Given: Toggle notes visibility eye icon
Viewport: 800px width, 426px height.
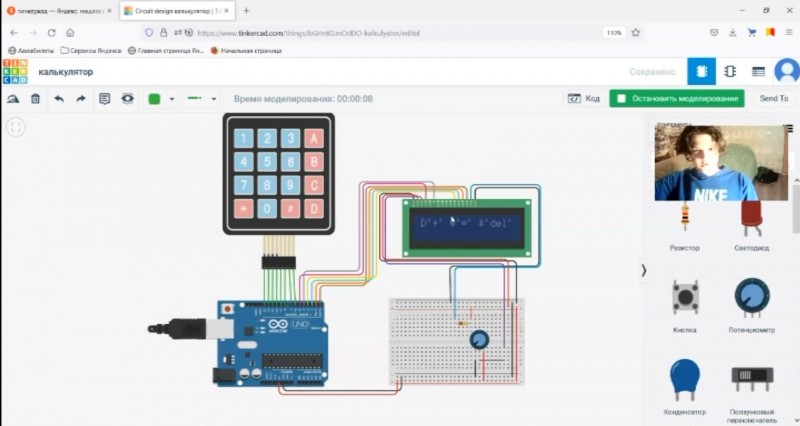Looking at the screenshot, I should pos(127,99).
